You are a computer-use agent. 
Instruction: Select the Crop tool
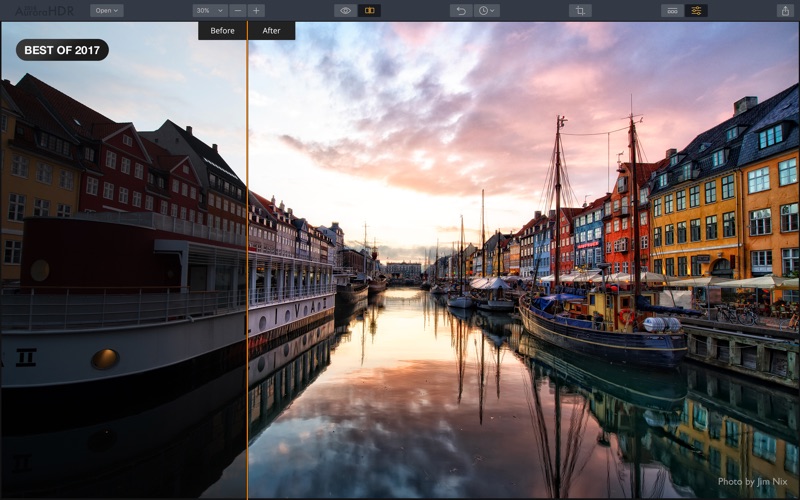click(x=580, y=11)
